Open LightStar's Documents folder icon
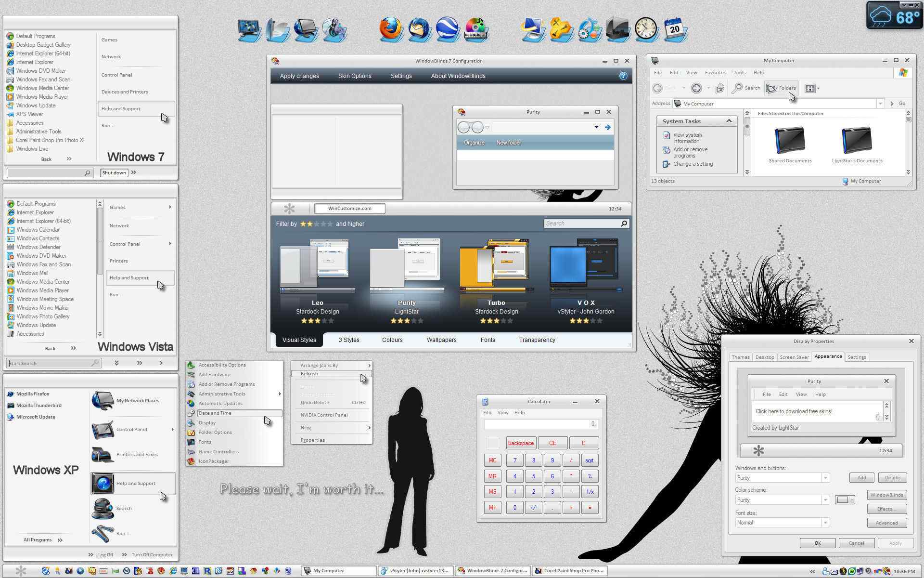The image size is (924, 578). (x=857, y=140)
